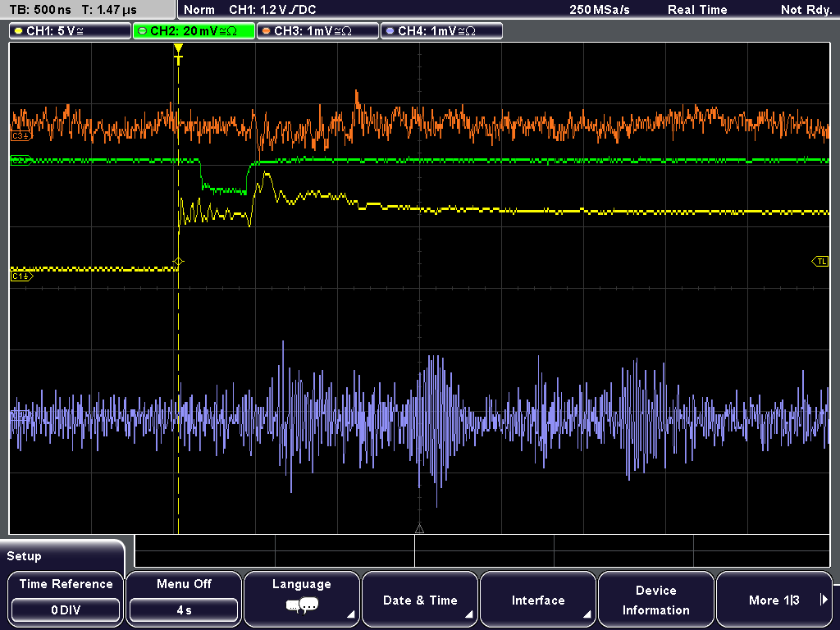Click the memory overview bar below the grid
This screenshot has height=630, width=840.
[x=482, y=550]
